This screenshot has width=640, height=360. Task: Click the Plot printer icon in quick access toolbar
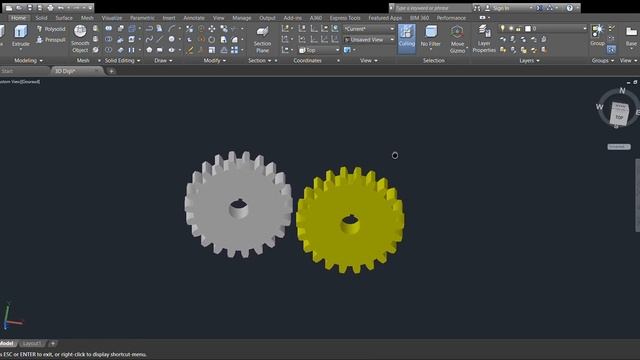pyautogui.click(x=50, y=8)
